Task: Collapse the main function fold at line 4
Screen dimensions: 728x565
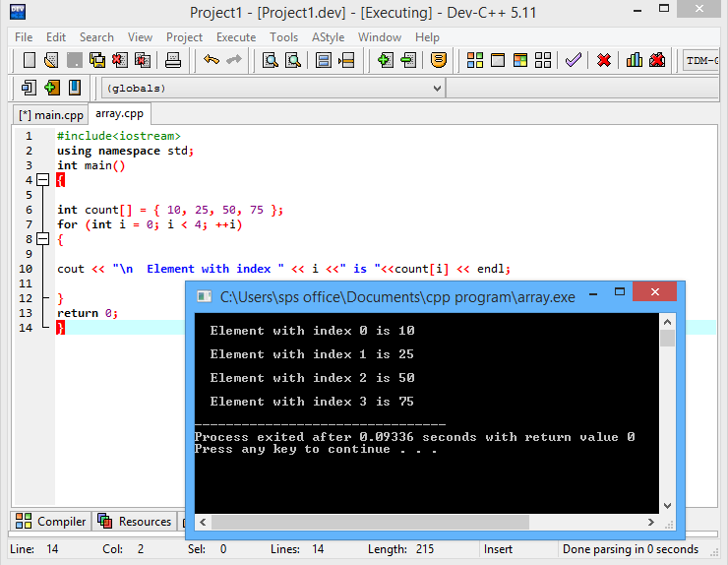Action: coord(42,180)
